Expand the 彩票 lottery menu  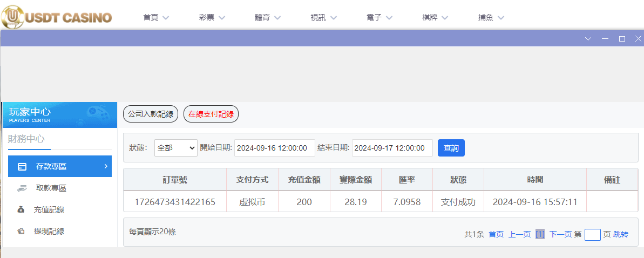click(212, 17)
